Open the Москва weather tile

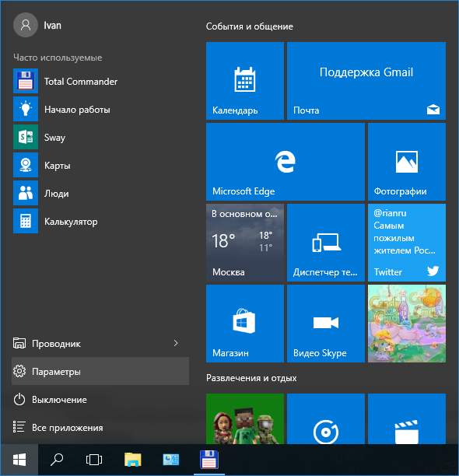245,243
